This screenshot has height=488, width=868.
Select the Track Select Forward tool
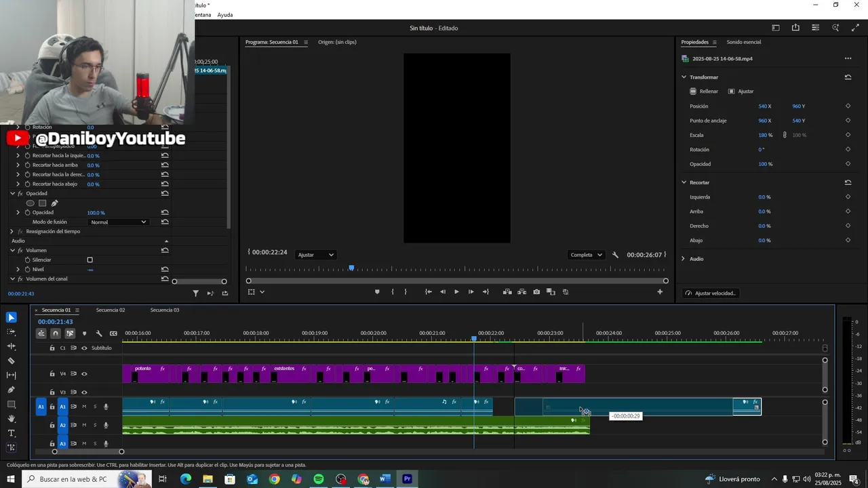point(12,332)
